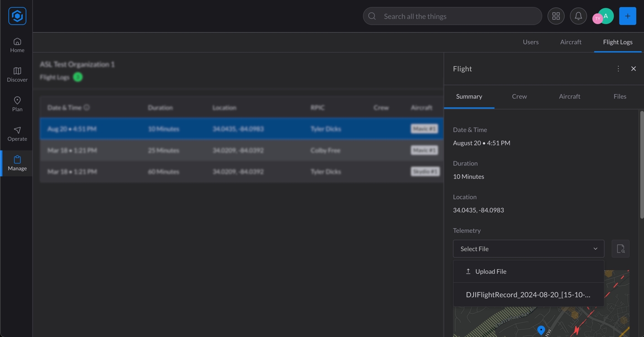Viewport: 644px width, 337px height.
Task: Click the Flight Logs count badge
Action: (78, 77)
